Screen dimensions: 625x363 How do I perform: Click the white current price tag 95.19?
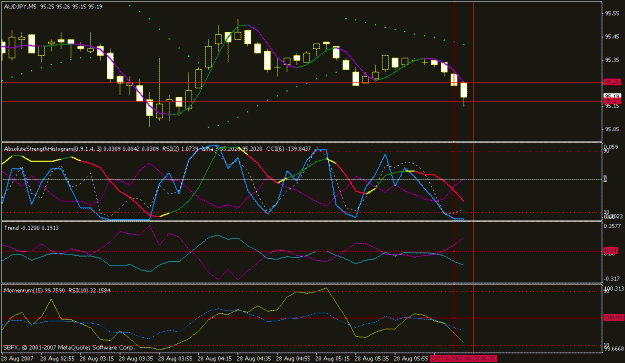click(x=612, y=96)
